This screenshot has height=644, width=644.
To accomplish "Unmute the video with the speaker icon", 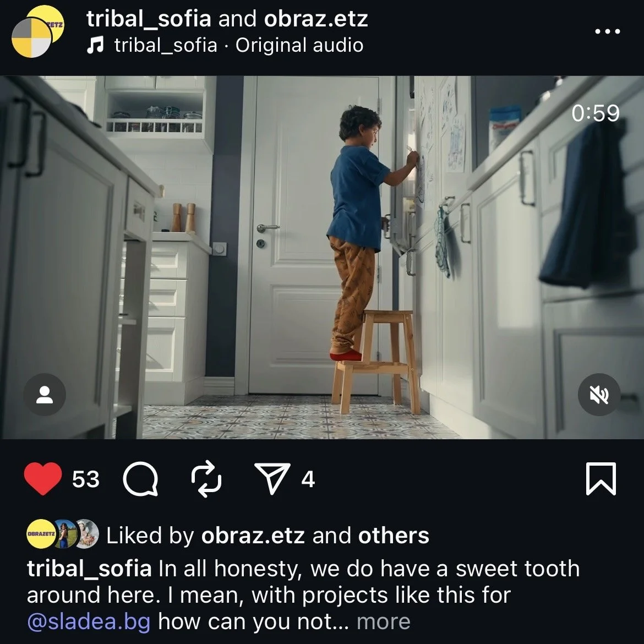I will pos(599,395).
